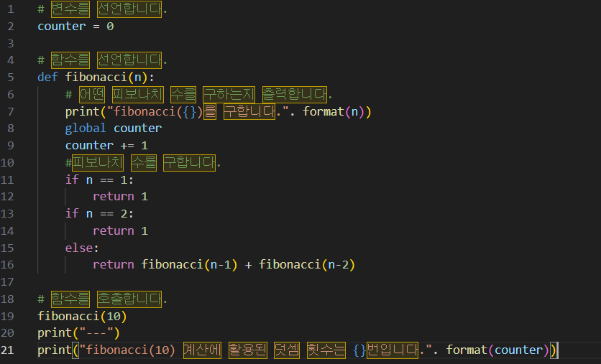Click line number 21 in the gutter
Image resolution: width=601 pixels, height=364 pixels.
click(7, 350)
